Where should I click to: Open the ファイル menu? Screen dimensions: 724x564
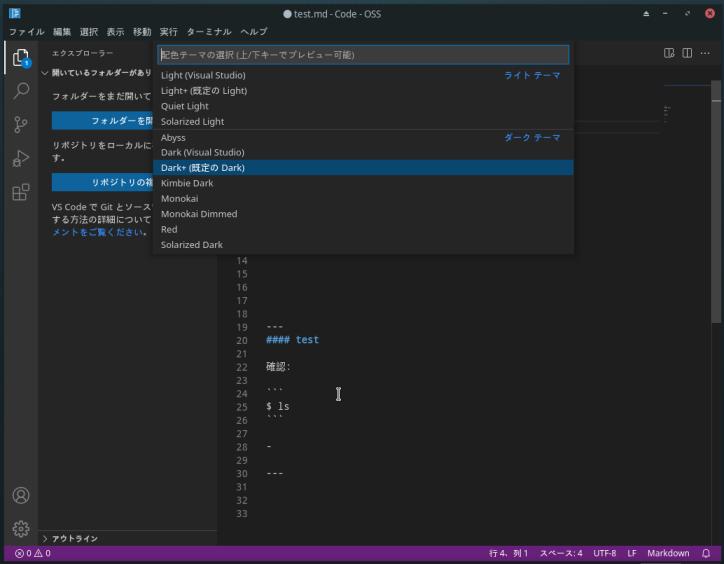click(26, 32)
